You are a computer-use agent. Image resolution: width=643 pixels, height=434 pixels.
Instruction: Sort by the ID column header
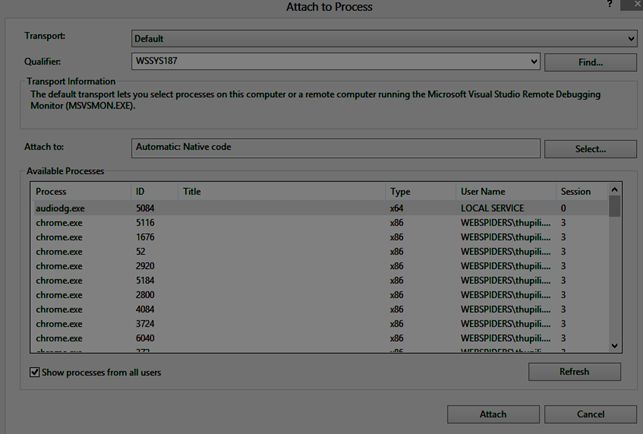[153, 191]
